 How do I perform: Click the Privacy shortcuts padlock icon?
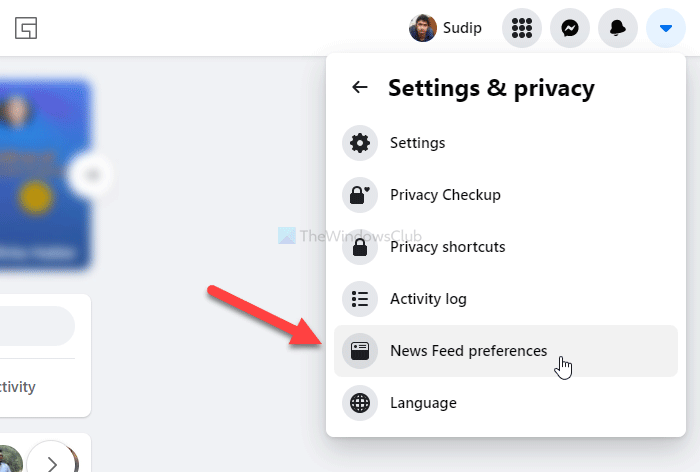360,247
